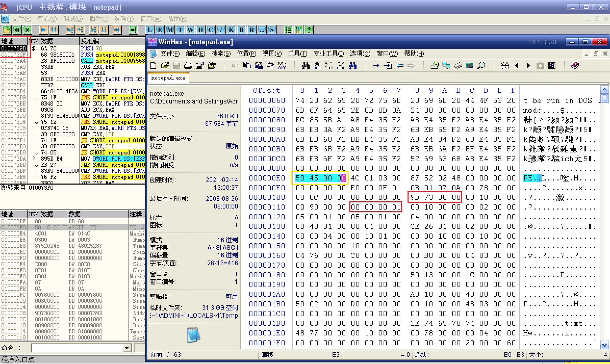Open the 工具(T) menu in WinHex
Screen dimensions: 610x364
[x=297, y=54]
